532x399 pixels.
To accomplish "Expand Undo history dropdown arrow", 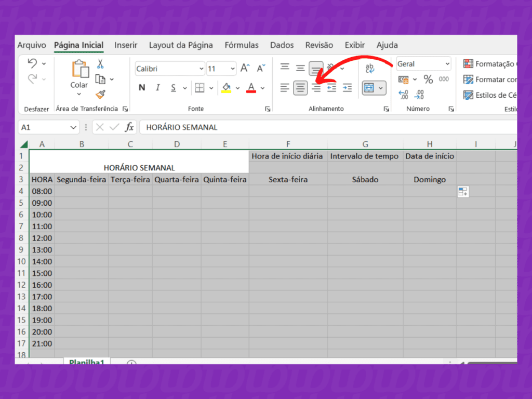I will [x=44, y=63].
